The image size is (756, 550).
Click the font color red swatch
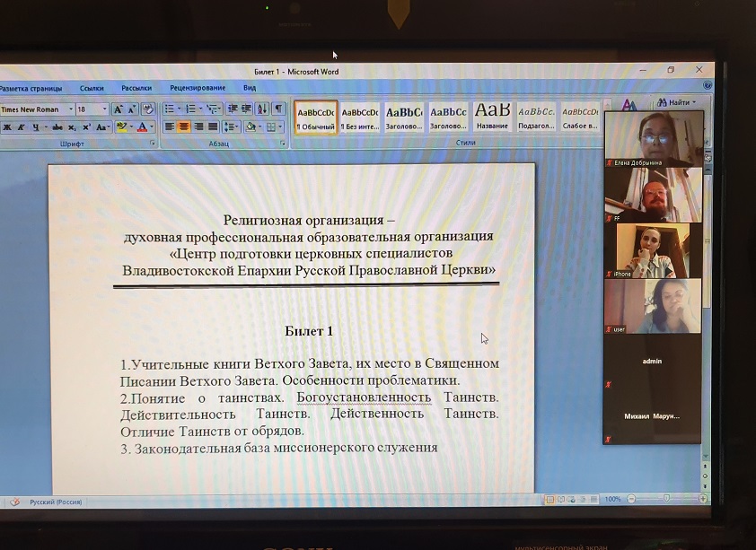141,127
